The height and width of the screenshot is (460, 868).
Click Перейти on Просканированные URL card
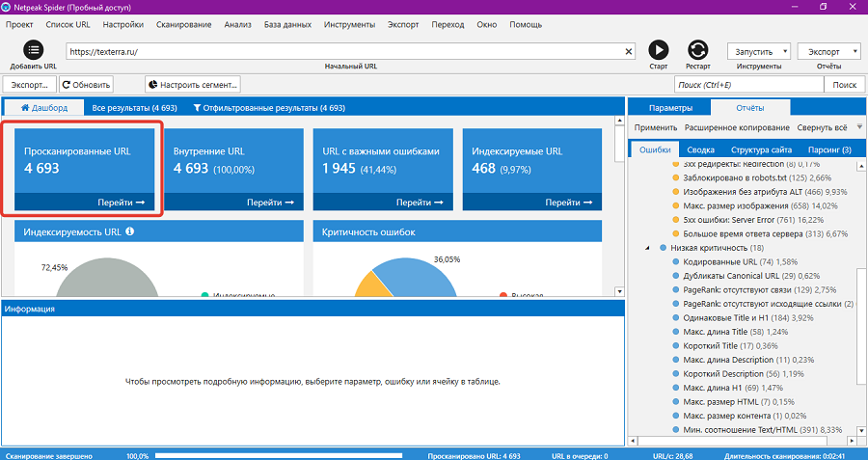pos(122,203)
